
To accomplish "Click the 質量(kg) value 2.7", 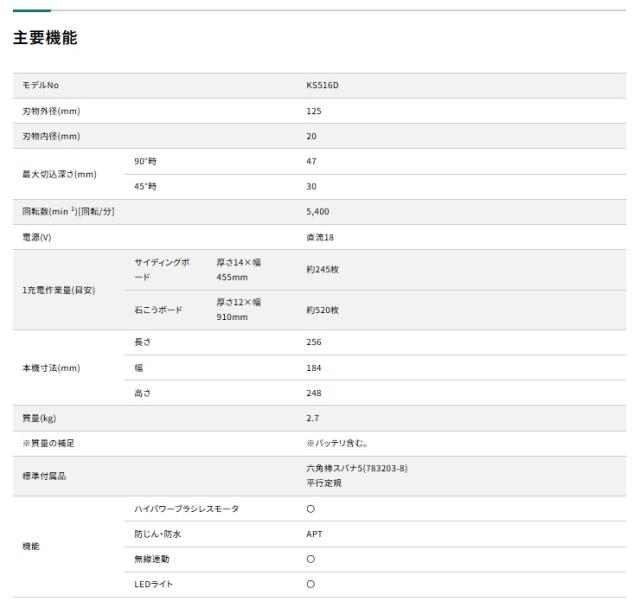I will [313, 418].
